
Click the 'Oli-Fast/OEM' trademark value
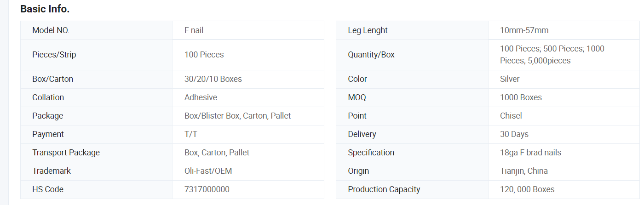(x=208, y=171)
